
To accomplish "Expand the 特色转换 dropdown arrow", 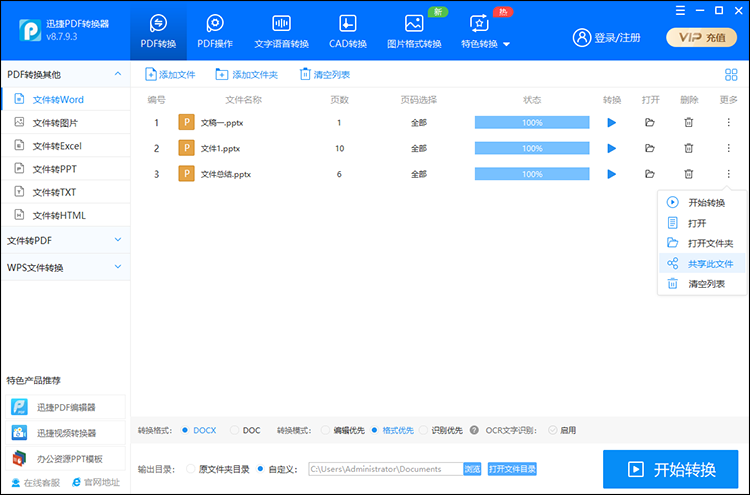I will (507, 44).
